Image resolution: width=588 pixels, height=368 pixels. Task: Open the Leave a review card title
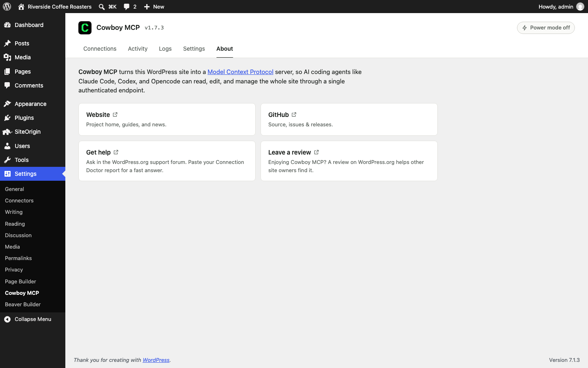[290, 152]
